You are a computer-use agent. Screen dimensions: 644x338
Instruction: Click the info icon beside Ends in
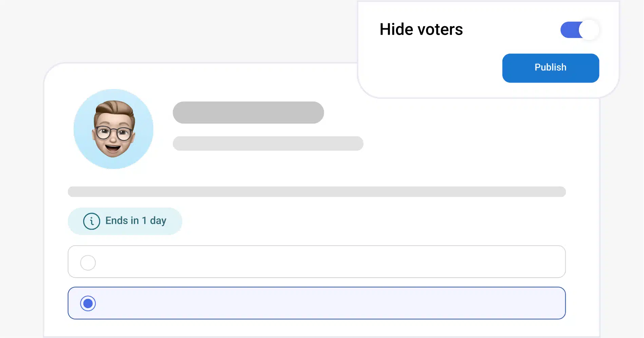(x=92, y=221)
